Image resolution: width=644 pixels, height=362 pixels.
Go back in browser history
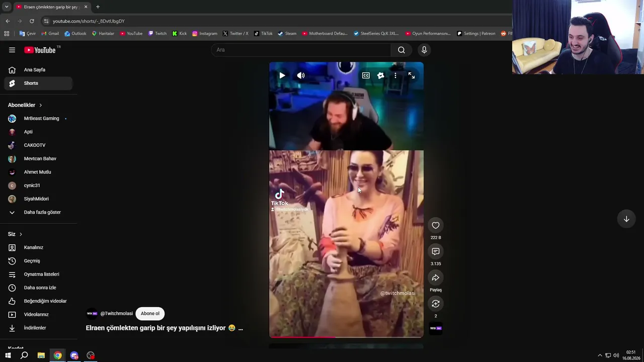(x=8, y=21)
